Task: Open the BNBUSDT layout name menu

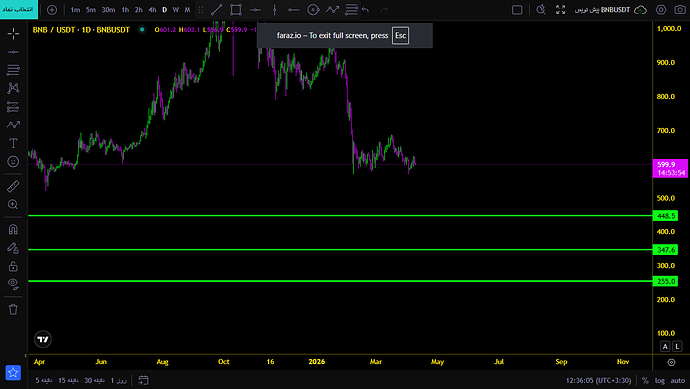Action: coord(602,10)
